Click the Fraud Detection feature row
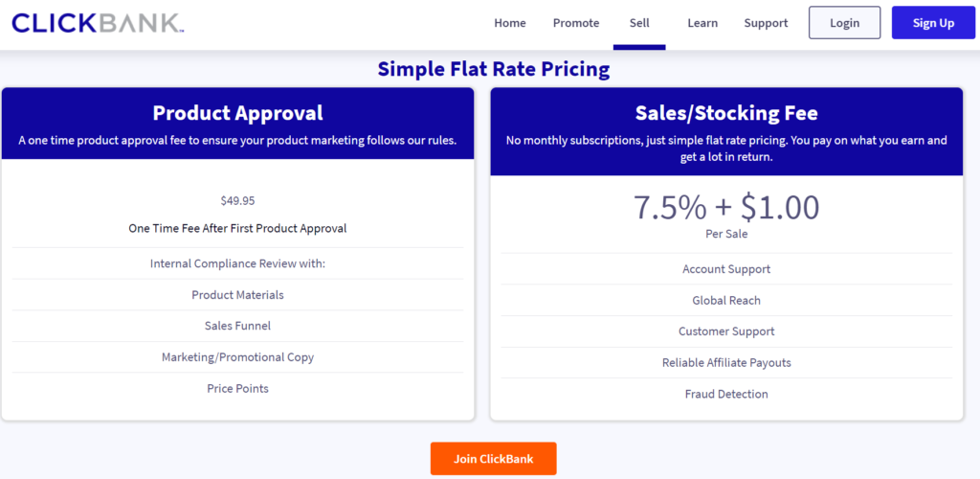Viewport: 980px width, 479px height. click(726, 394)
